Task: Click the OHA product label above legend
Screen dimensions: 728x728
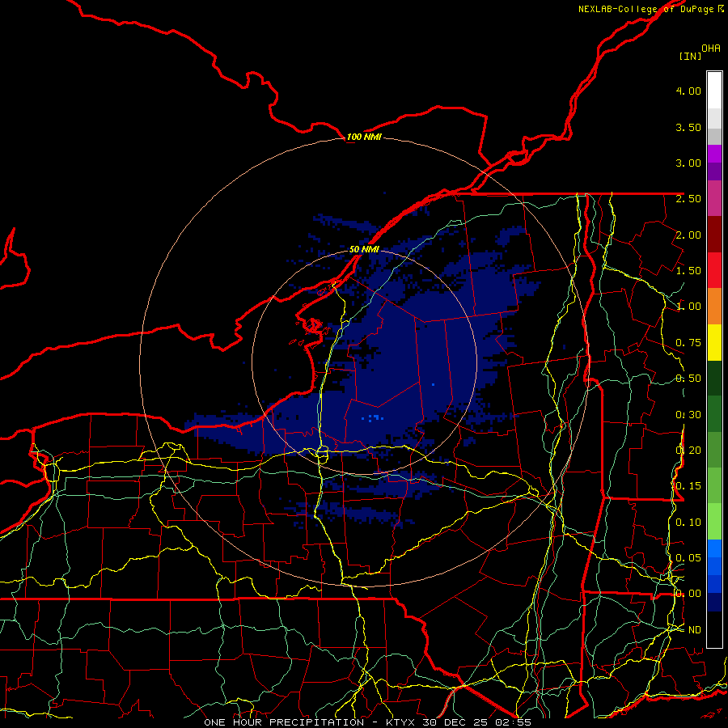Action: click(711, 49)
